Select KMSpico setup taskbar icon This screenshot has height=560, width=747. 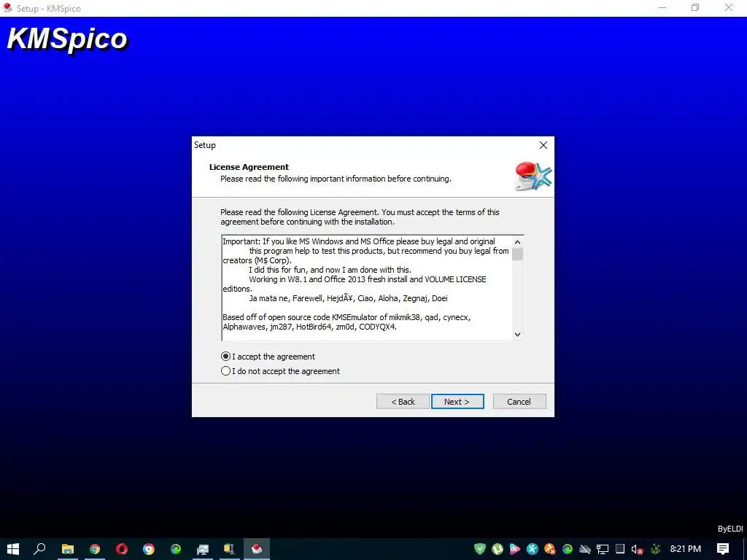(x=257, y=549)
